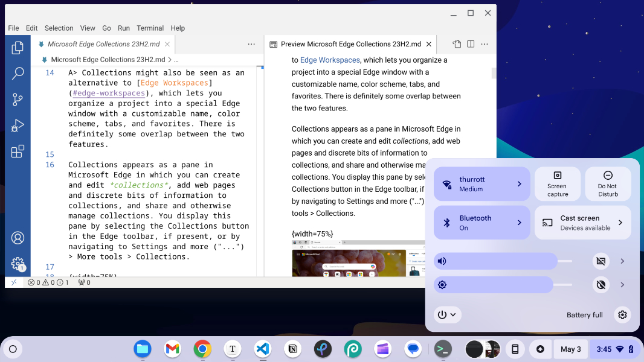Expand Cast screen device list

(620, 223)
